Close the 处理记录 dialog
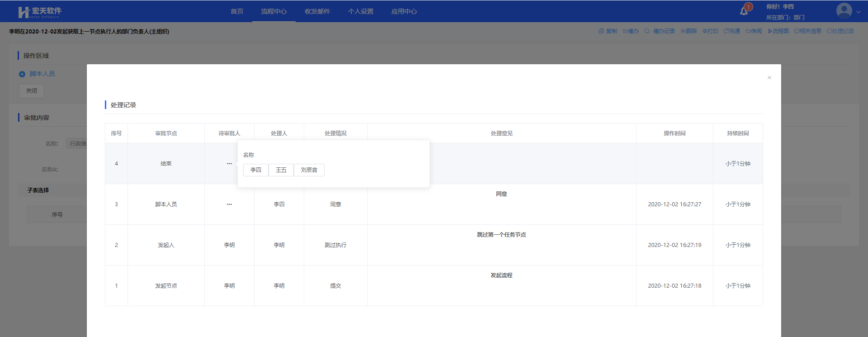Image resolution: width=868 pixels, height=337 pixels. tap(769, 78)
